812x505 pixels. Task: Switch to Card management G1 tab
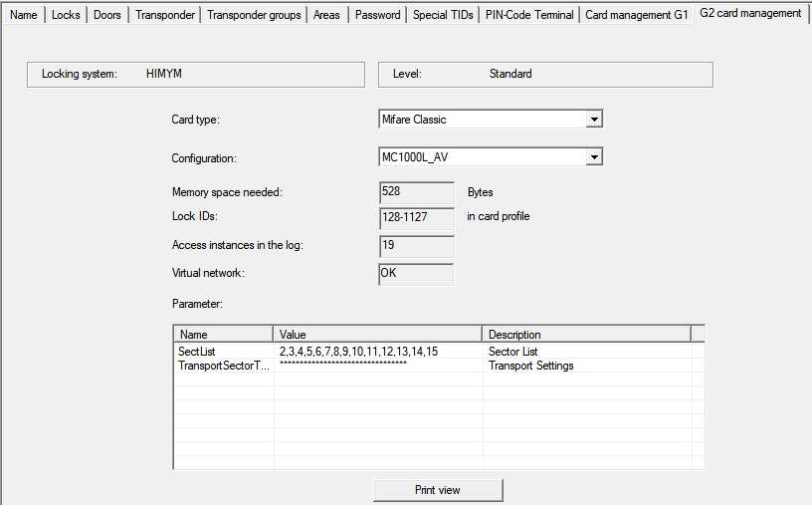[x=636, y=15]
